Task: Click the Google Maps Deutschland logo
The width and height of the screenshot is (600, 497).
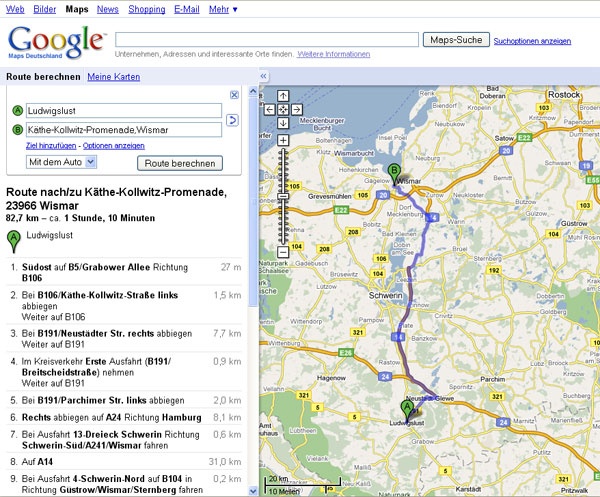Action: tap(56, 42)
